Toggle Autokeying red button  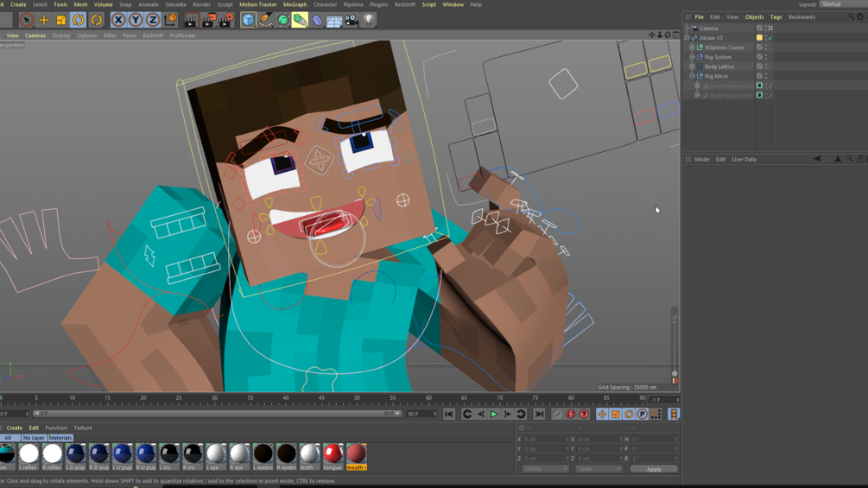coord(571,414)
